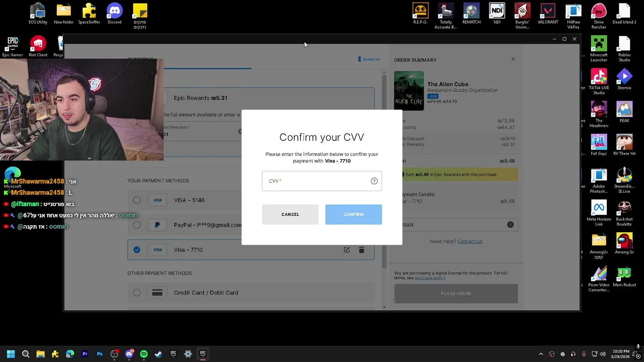Click the checkout page scrollbar down arrow
The width and height of the screenshot is (644, 362).
(x=384, y=307)
